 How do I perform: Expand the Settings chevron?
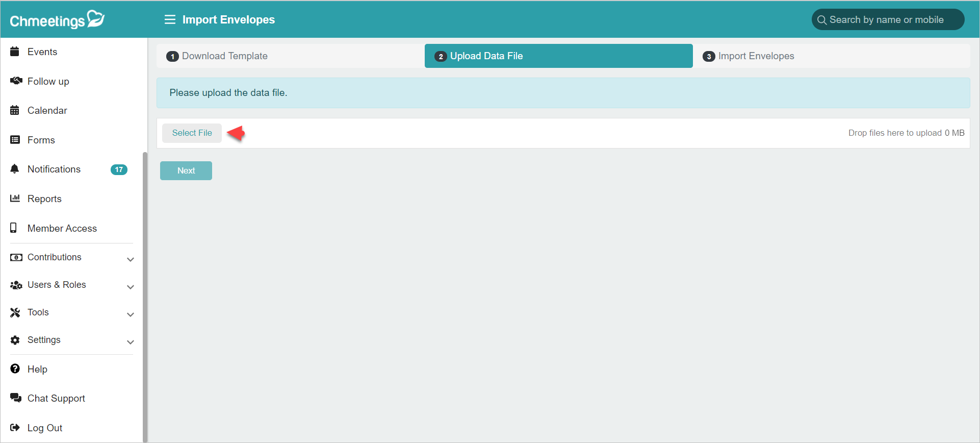click(131, 342)
